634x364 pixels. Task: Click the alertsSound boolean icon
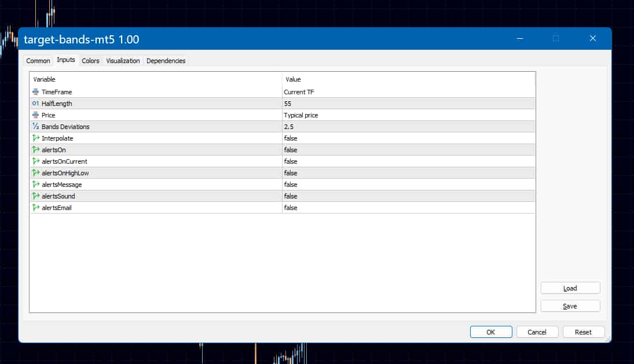click(35, 196)
